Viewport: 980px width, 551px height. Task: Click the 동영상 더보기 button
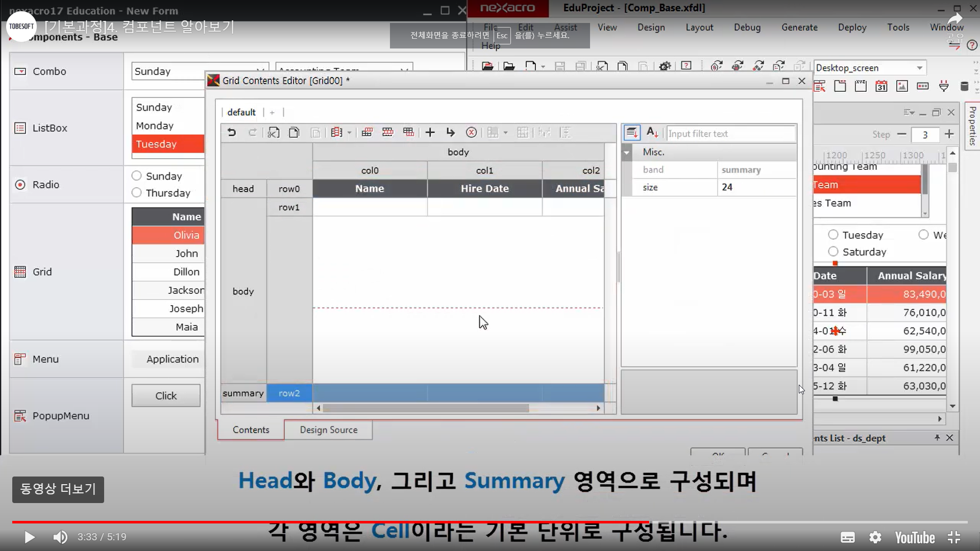58,489
